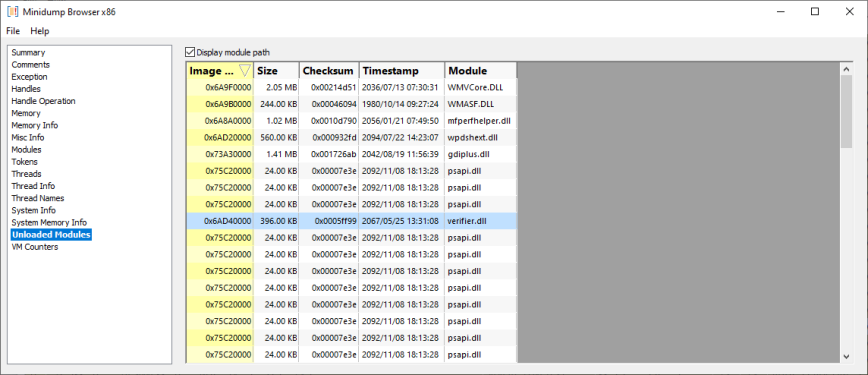The width and height of the screenshot is (868, 375).
Task: Toggle the Display module path checkbox
Action: (190, 53)
